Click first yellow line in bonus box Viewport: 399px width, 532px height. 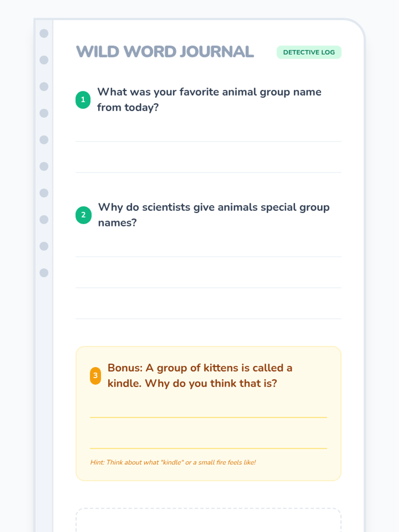208,417
